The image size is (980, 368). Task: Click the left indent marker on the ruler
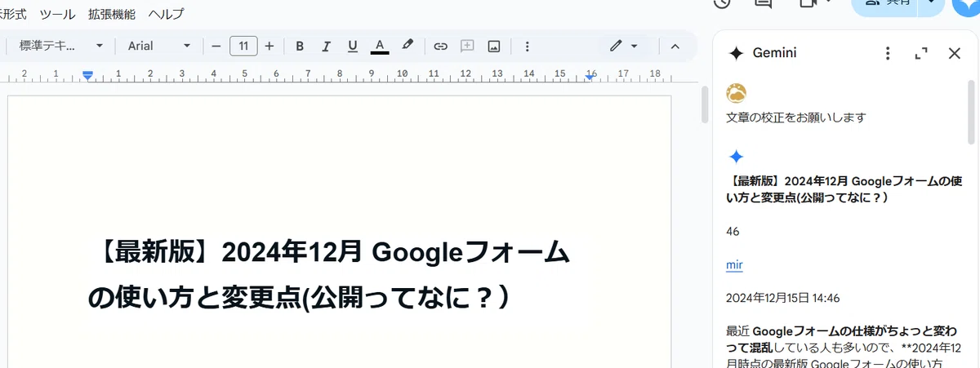point(88,75)
